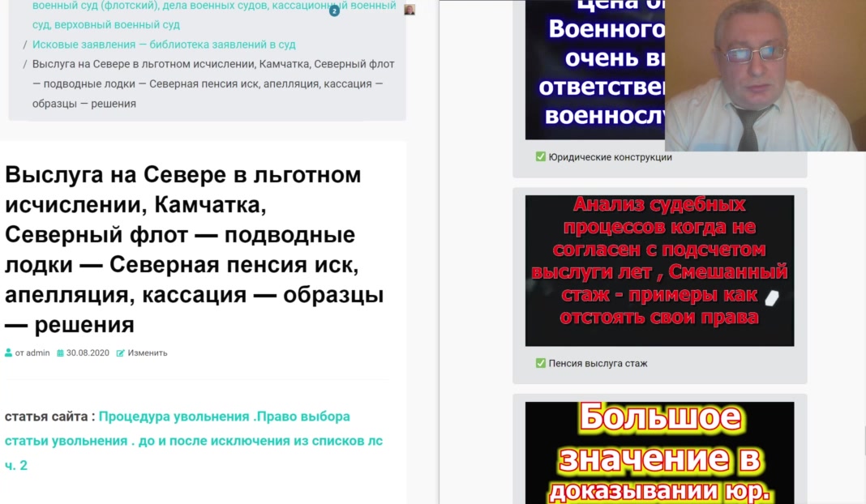Image resolution: width=866 pixels, height=504 pixels.
Task: Click the small user avatar near breadcrumbs
Action: pos(409,10)
